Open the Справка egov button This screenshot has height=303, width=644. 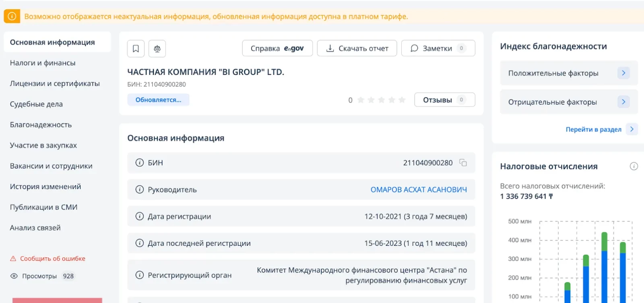pos(277,48)
